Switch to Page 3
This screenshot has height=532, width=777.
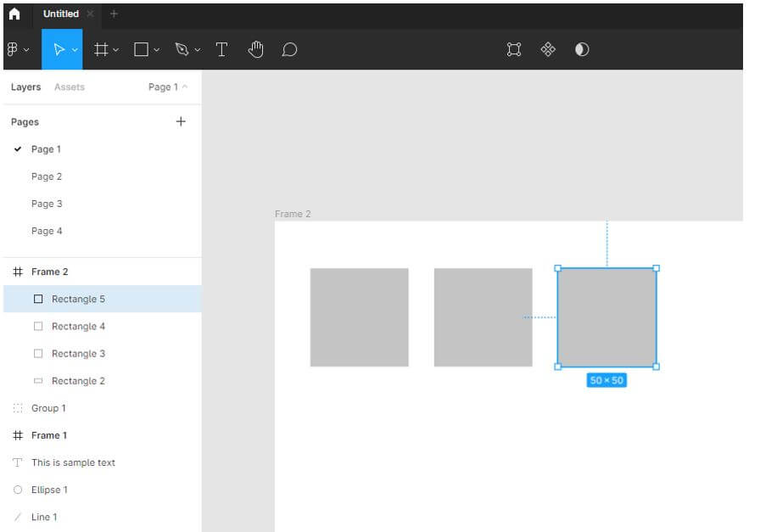[x=47, y=204]
